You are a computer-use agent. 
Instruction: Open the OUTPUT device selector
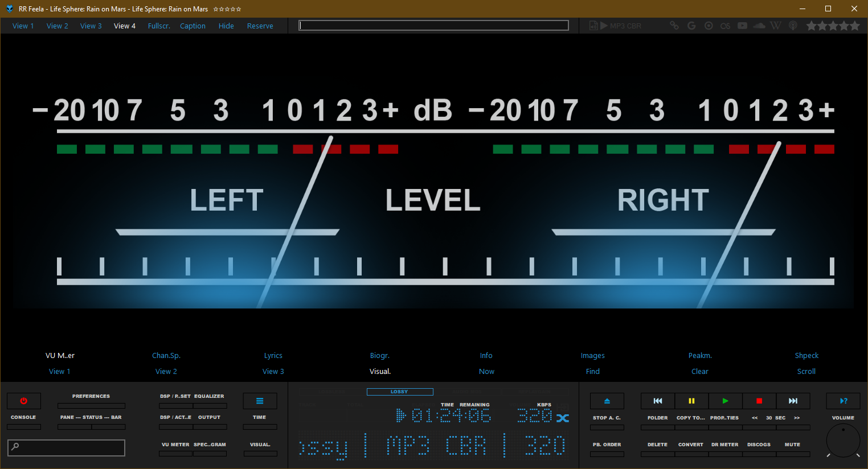[209, 426]
